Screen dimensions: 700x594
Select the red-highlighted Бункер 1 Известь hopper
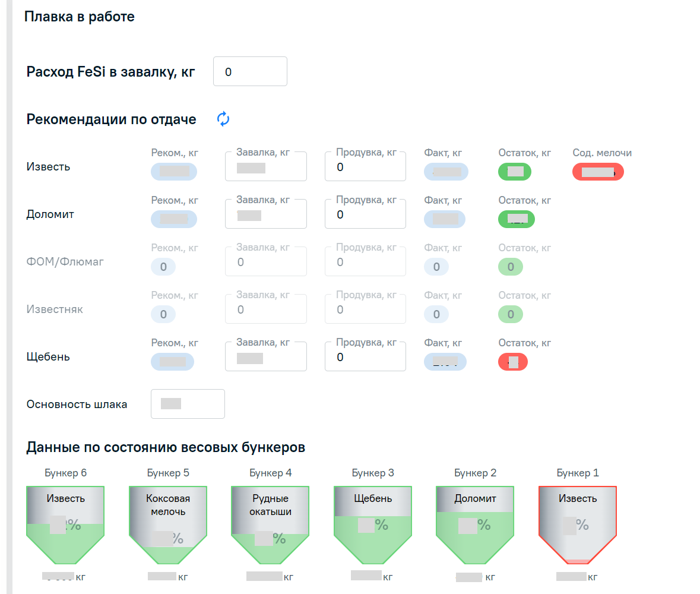[x=577, y=523]
